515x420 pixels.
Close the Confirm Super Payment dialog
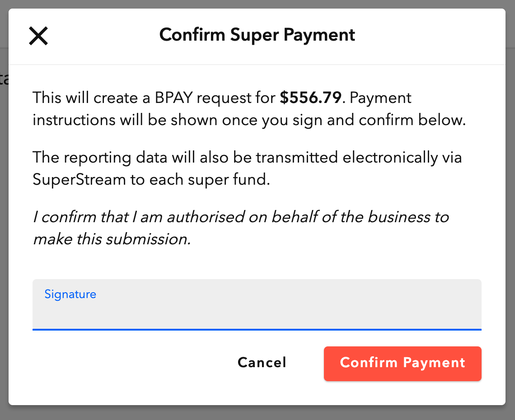click(x=38, y=36)
